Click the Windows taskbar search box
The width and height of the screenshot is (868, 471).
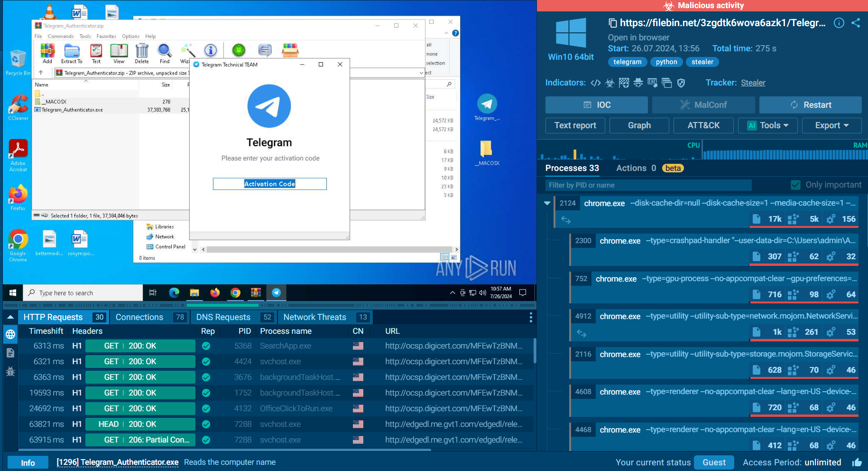(x=83, y=292)
